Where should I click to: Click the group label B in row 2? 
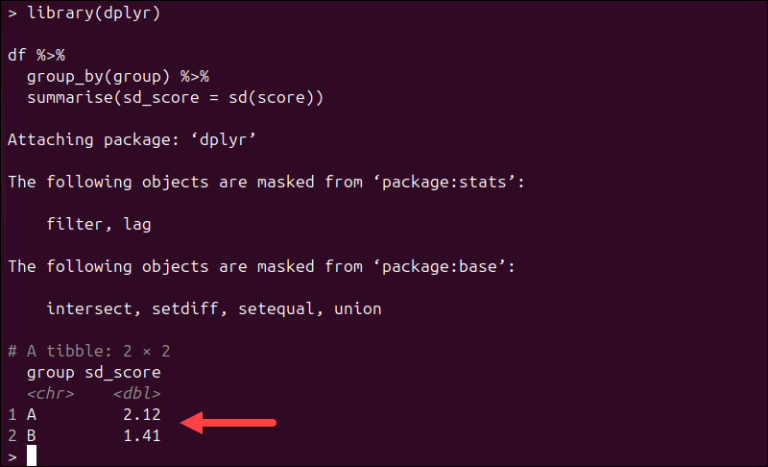click(31, 436)
